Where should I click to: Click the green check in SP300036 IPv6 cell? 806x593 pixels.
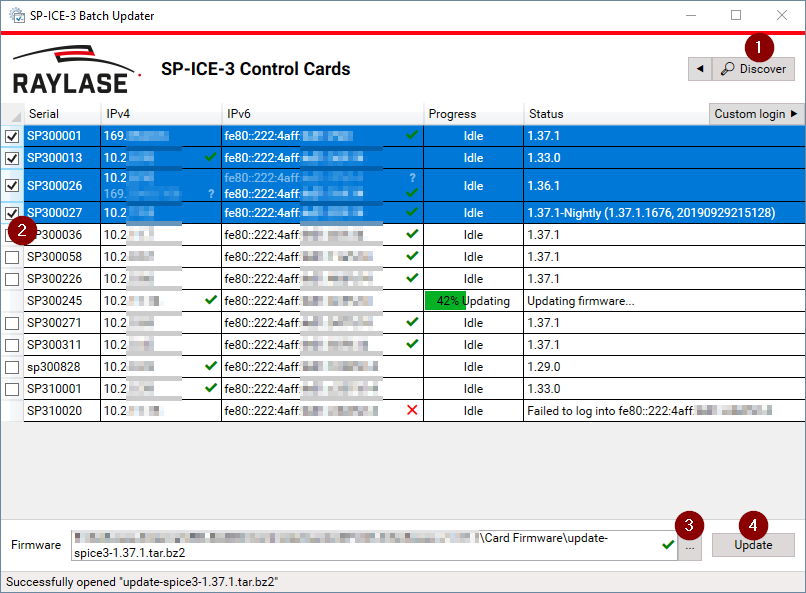click(x=412, y=234)
